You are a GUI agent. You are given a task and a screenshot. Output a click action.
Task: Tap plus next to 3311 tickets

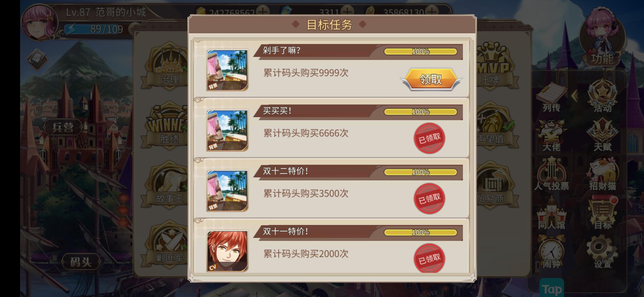pyautogui.click(x=347, y=12)
